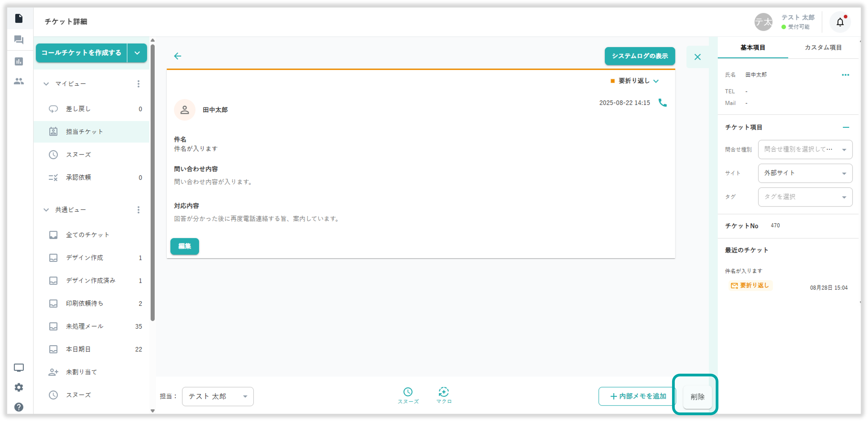Open the chat messages sidebar icon

tap(19, 40)
